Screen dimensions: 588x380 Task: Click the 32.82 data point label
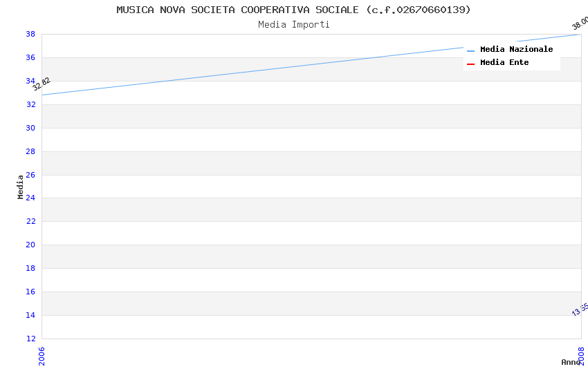42,84
